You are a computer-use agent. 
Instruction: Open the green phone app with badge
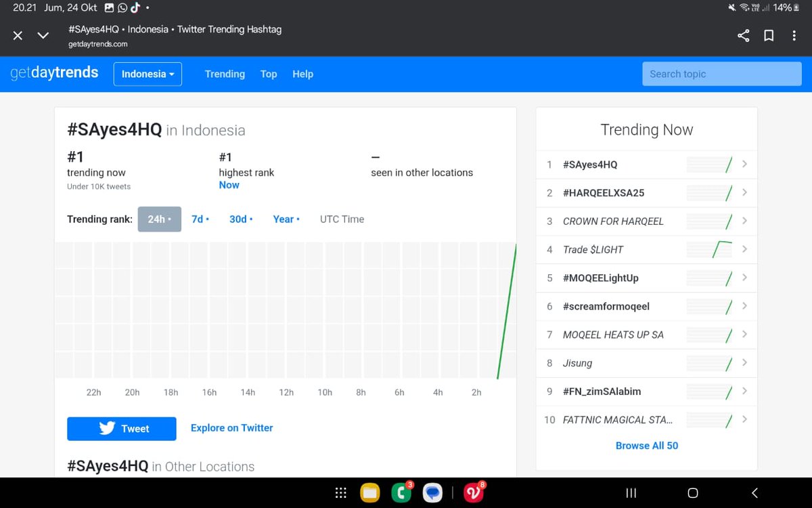click(x=402, y=492)
